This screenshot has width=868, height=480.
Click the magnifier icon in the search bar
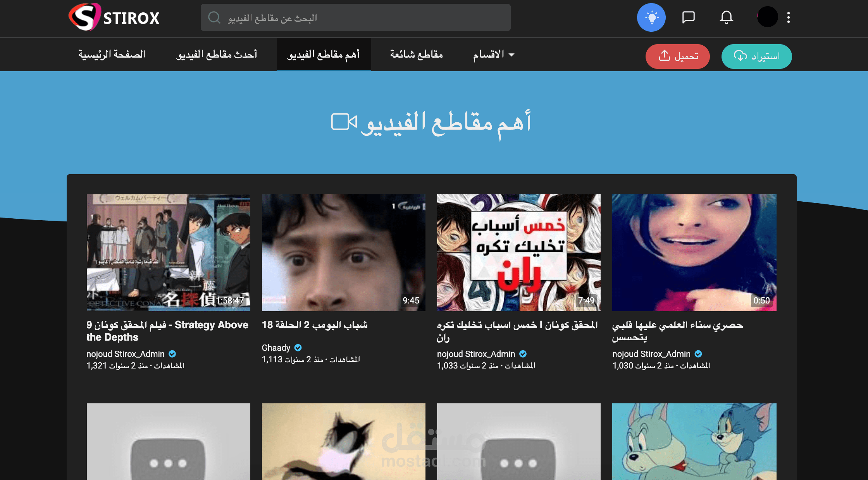click(214, 17)
